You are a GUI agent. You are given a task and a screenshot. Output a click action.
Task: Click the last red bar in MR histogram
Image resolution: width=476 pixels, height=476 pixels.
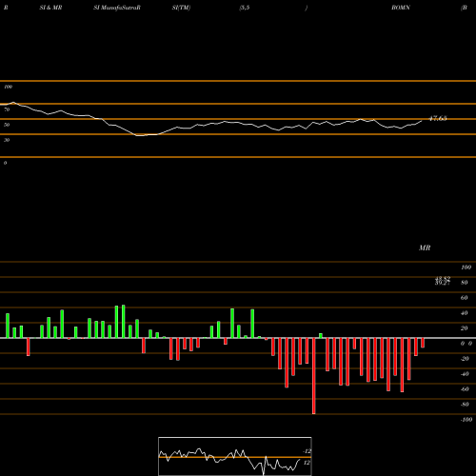click(x=423, y=343)
